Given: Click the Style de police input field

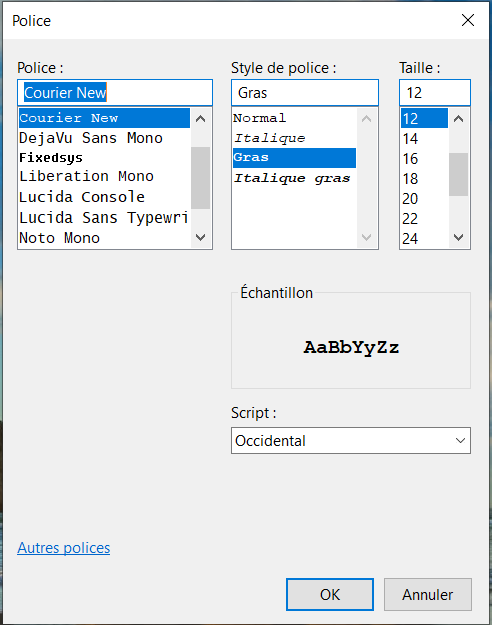Looking at the screenshot, I should [305, 92].
